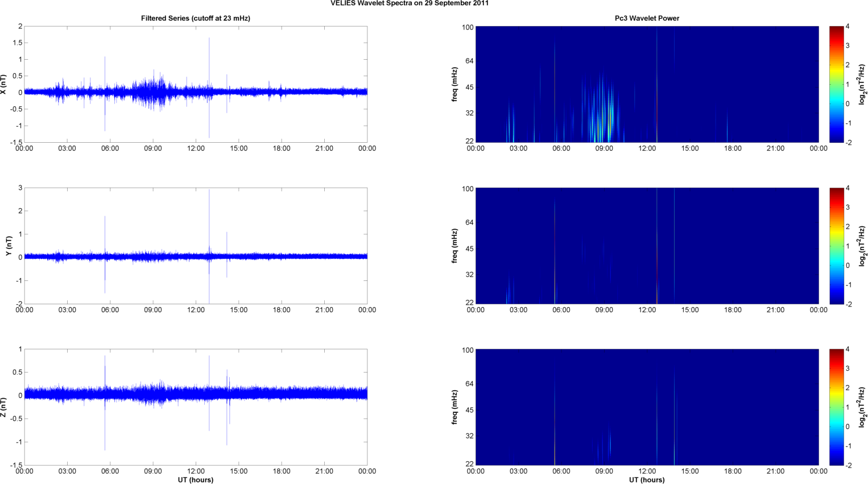Click the '45' frequency tick on bottom spectrogram
The image size is (868, 484).
tap(469, 411)
